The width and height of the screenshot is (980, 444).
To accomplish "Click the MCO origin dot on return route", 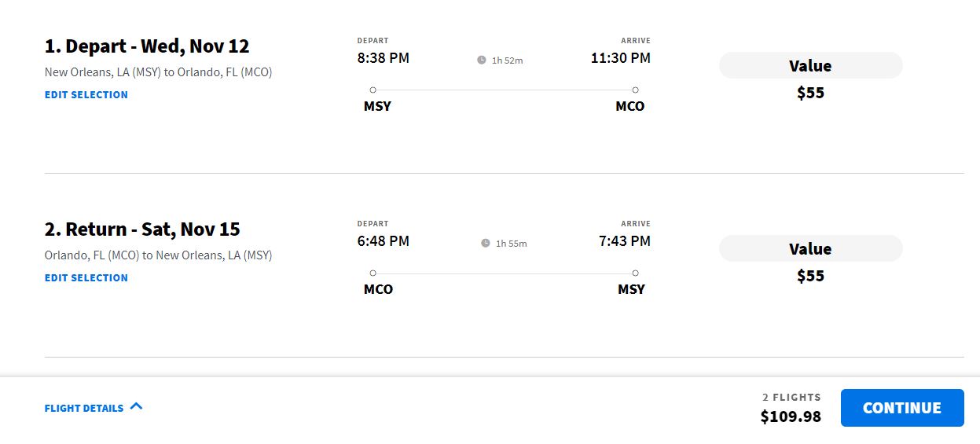I will pos(373,273).
